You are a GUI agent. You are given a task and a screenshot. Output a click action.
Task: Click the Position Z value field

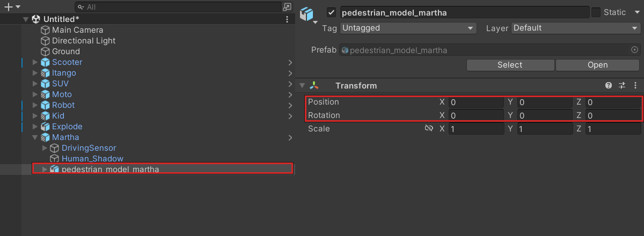click(613, 102)
